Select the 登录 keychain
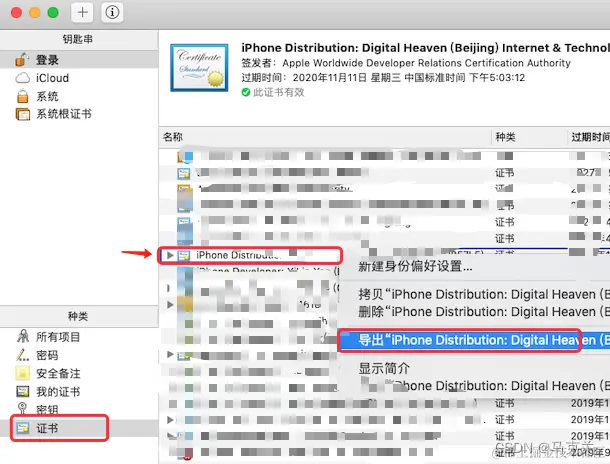 pyautogui.click(x=79, y=60)
